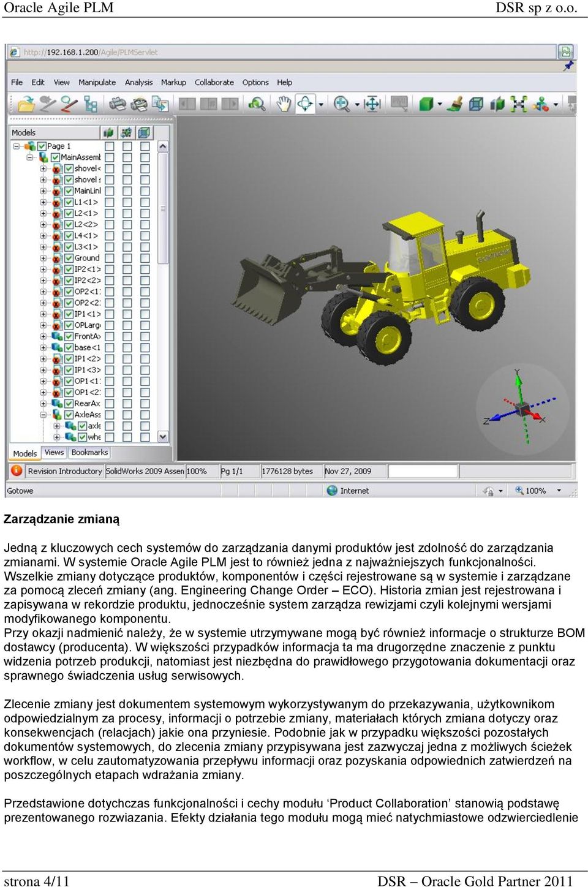The width and height of the screenshot is (588, 887).
Task: Expand the MainLink tree node
Action: [x=43, y=191]
